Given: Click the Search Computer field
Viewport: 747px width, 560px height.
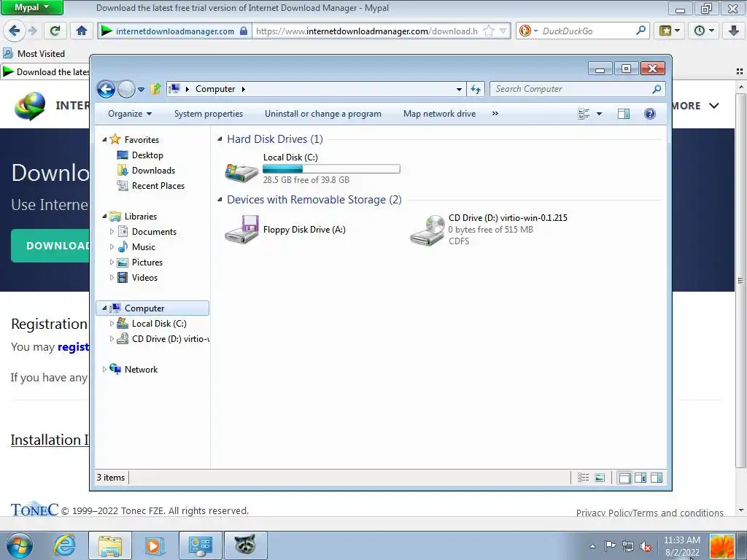Looking at the screenshot, I should point(577,89).
